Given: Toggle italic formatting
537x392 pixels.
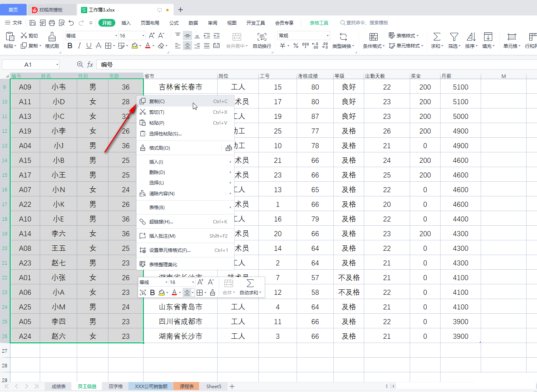Looking at the screenshot, I should pos(79,45).
